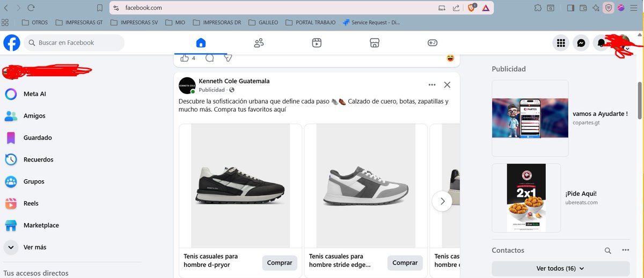This screenshot has height=278, width=644.
Task: Toggle the browser sidebar panel icon
Action: pyautogui.click(x=570, y=8)
